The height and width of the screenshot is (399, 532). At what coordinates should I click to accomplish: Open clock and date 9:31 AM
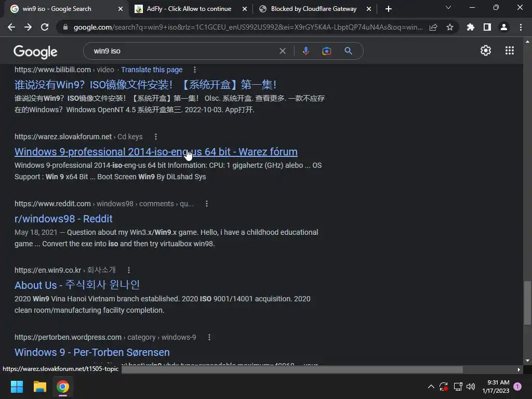pos(496,387)
